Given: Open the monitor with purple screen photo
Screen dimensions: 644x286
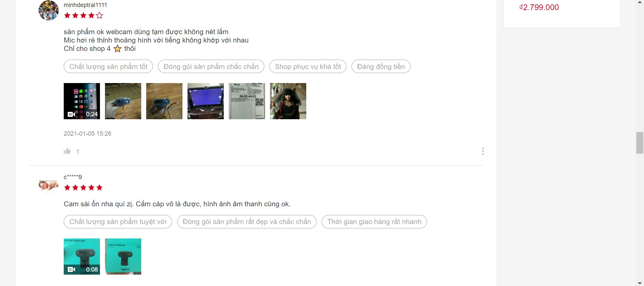Looking at the screenshot, I should pos(206,101).
